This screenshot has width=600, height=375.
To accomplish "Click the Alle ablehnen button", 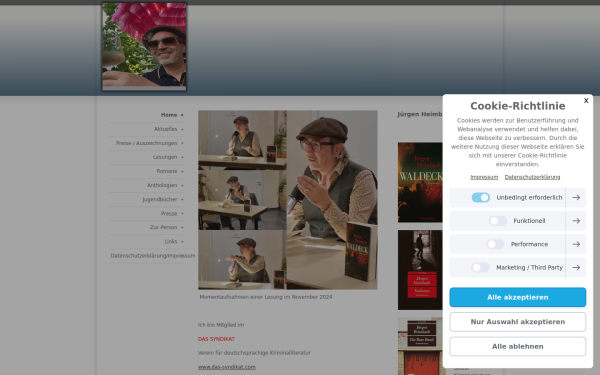I will (517, 346).
